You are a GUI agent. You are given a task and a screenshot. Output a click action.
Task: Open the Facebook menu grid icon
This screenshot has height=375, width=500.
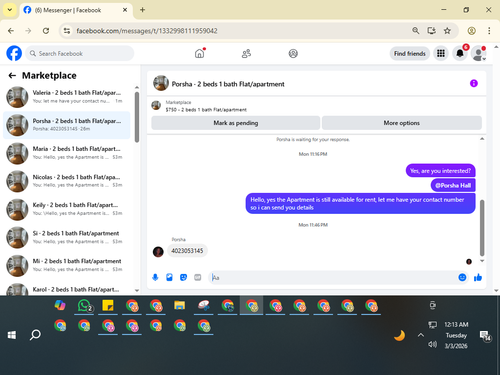coord(441,53)
